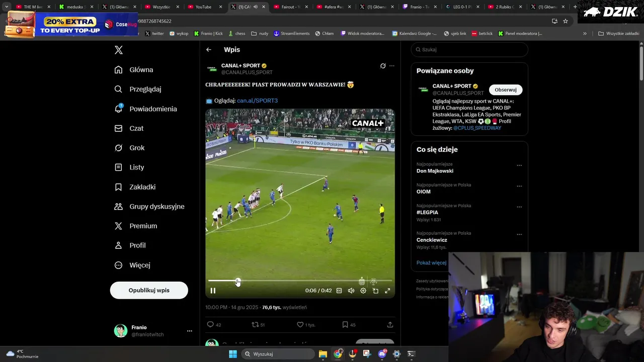The image size is (644, 362).
Task: Open the tab search dropdown arrow
Action: pos(6,7)
